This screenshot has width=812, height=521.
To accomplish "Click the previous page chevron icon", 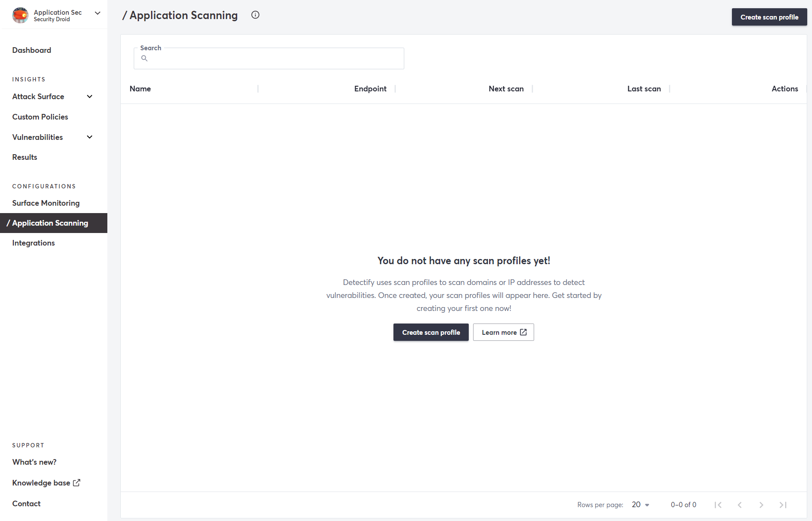I will pyautogui.click(x=740, y=505).
